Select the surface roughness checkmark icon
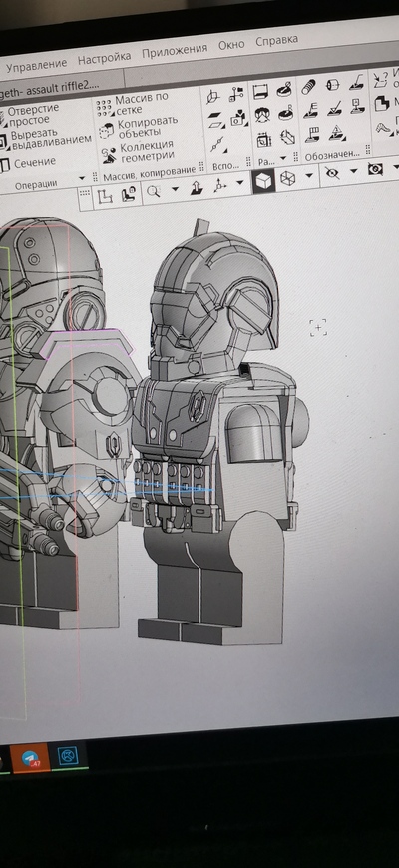Screen dimensions: 399x868 click(334, 108)
